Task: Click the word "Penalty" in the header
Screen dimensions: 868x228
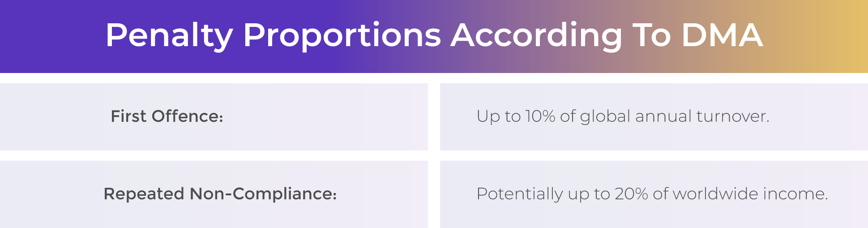Action: pyautogui.click(x=169, y=36)
